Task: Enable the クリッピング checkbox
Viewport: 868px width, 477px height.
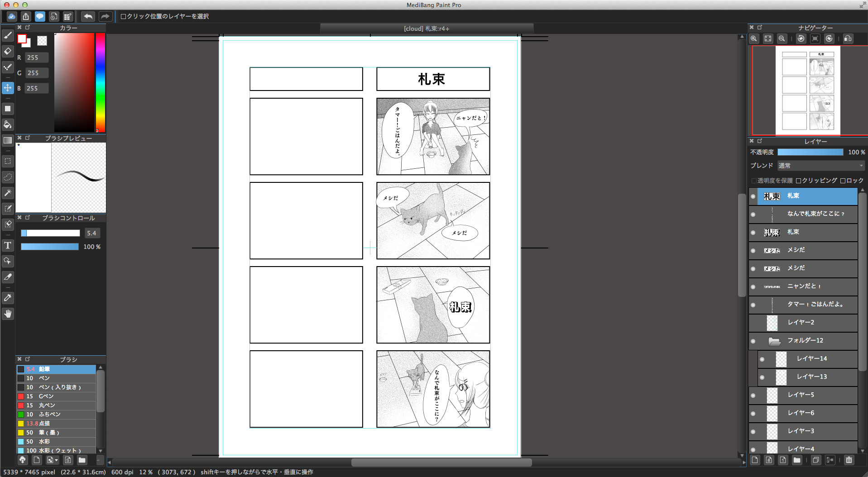Action: 799,181
